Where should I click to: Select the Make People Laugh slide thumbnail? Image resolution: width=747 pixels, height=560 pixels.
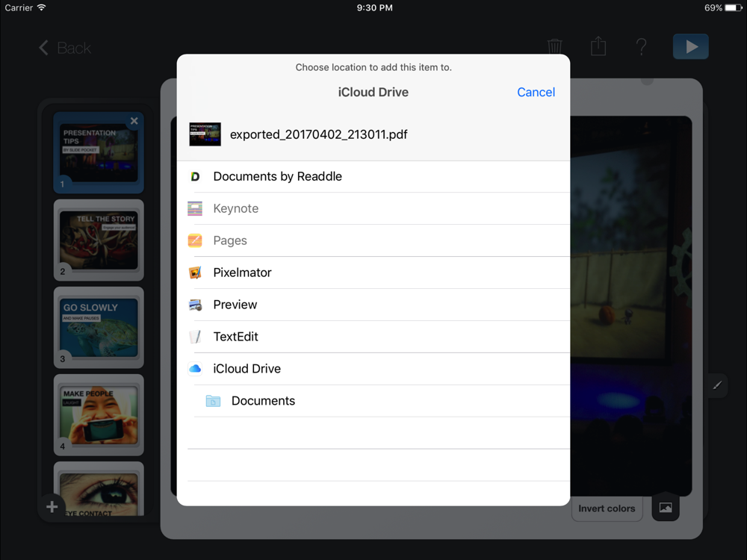pos(99,414)
